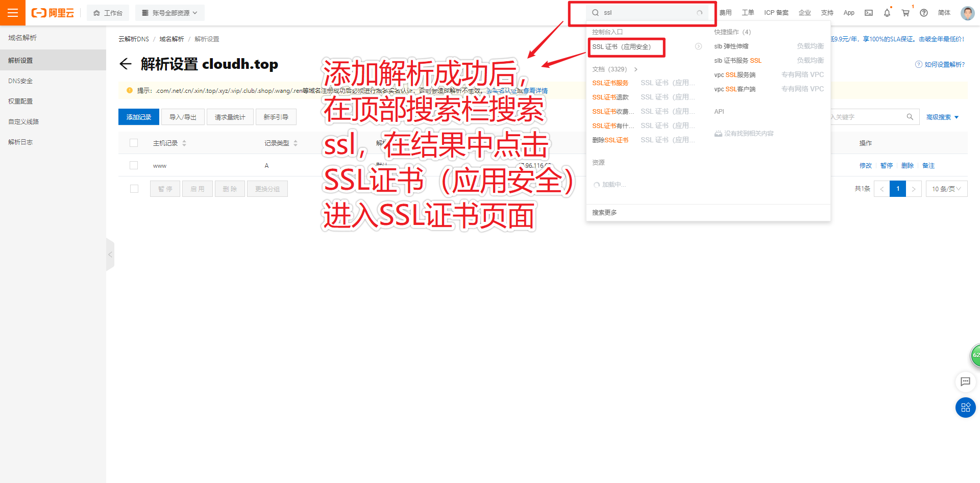This screenshot has height=483, width=980.
Task: Open App in top navigation
Action: (849, 13)
